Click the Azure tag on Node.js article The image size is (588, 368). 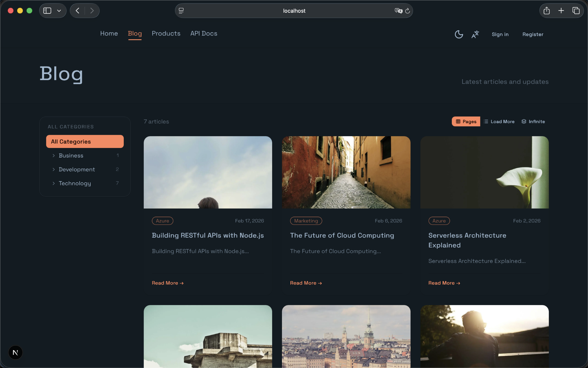163,221
